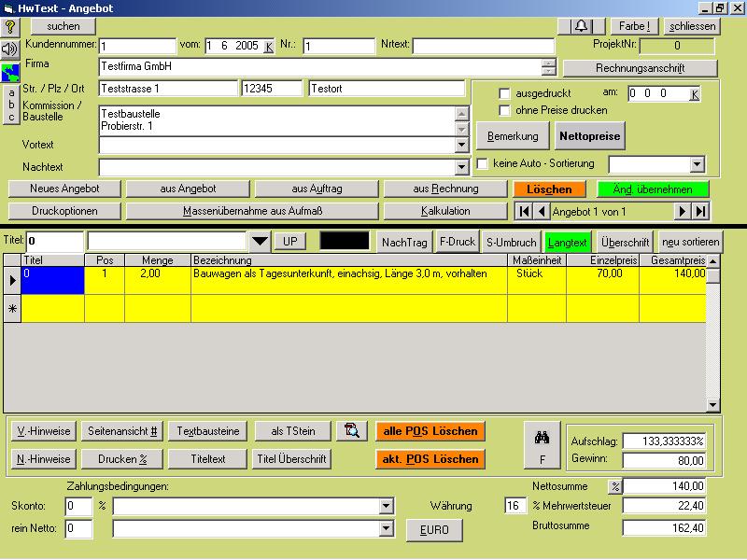
Task: Open the world map globe icon
Action: point(10,73)
